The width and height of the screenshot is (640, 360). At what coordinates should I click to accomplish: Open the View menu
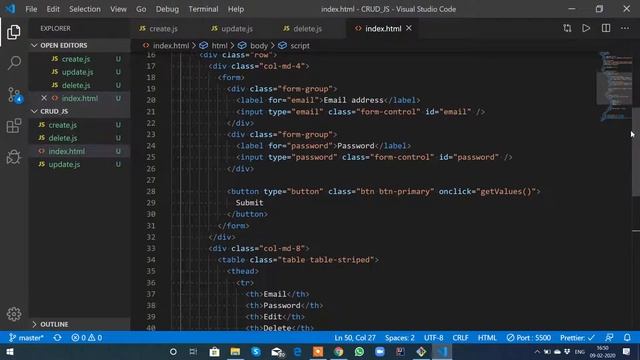click(x=118, y=9)
